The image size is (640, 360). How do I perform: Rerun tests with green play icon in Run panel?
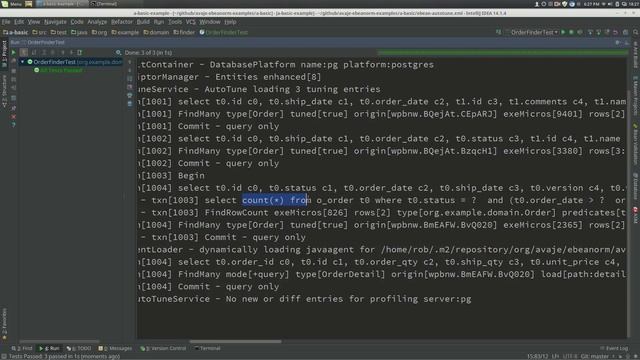click(13, 53)
